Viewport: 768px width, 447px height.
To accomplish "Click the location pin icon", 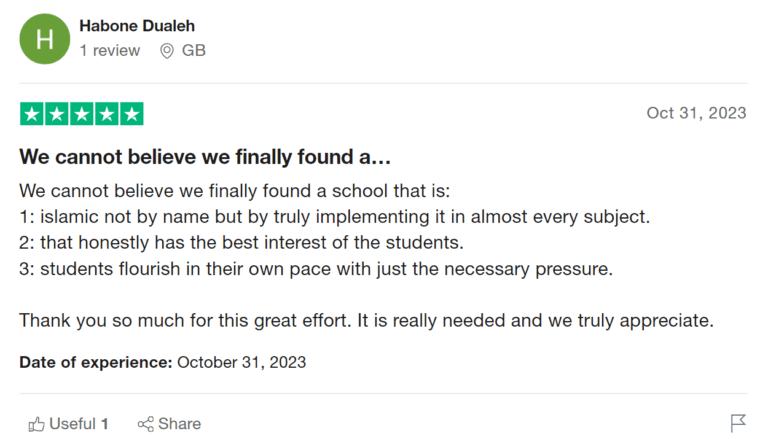I will click(167, 50).
